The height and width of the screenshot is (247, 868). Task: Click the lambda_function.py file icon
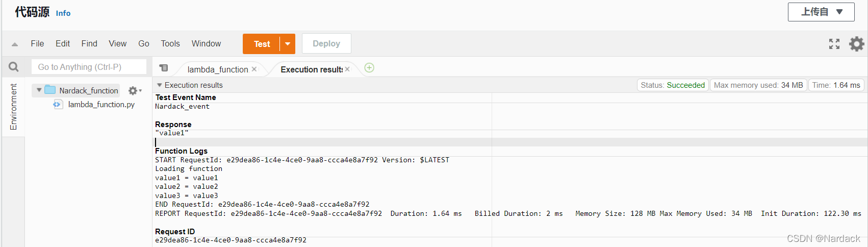pos(57,104)
